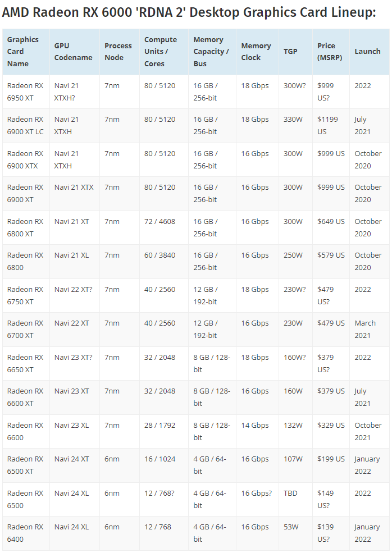This screenshot has height=553, width=392.
Task: Select the TBD power value
Action: click(x=291, y=493)
